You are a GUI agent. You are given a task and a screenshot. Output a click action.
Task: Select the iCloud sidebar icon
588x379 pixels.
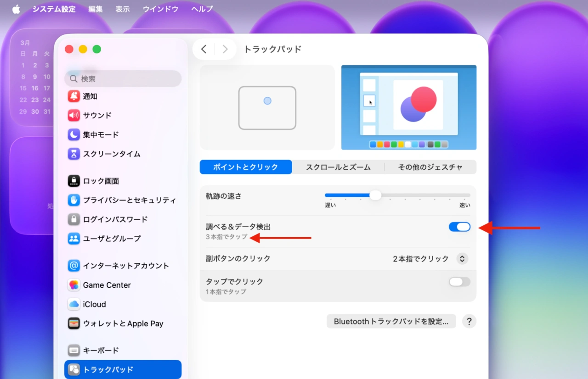click(x=73, y=304)
